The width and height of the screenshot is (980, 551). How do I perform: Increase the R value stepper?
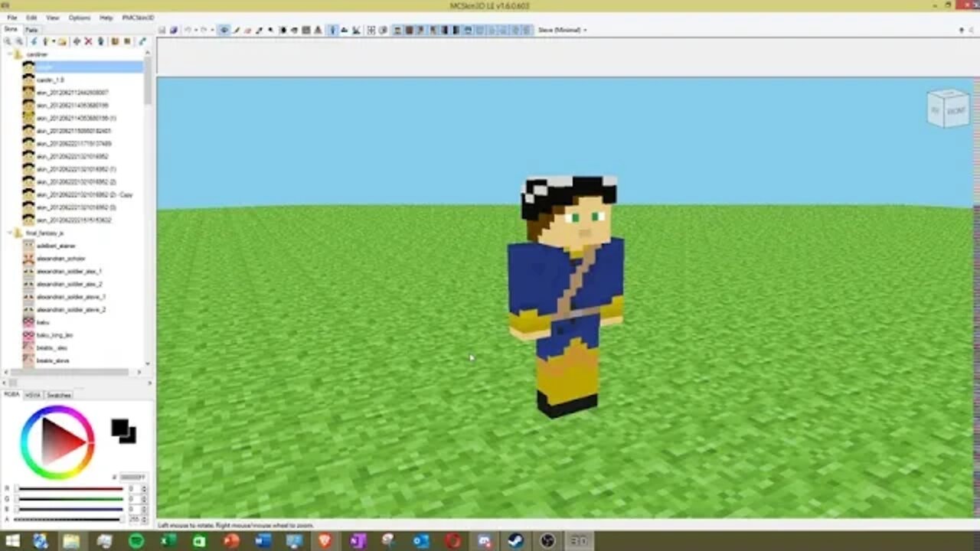pyautogui.click(x=144, y=487)
